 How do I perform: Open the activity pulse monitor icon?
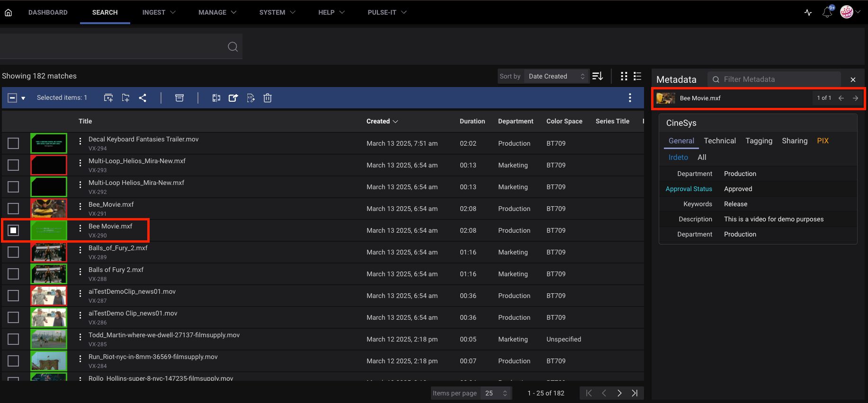(808, 12)
